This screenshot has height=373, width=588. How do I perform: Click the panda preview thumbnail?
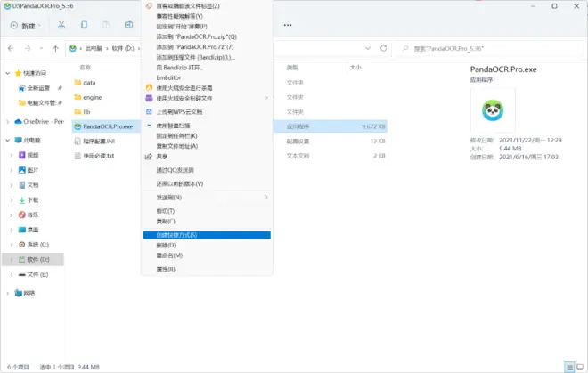coord(493,110)
